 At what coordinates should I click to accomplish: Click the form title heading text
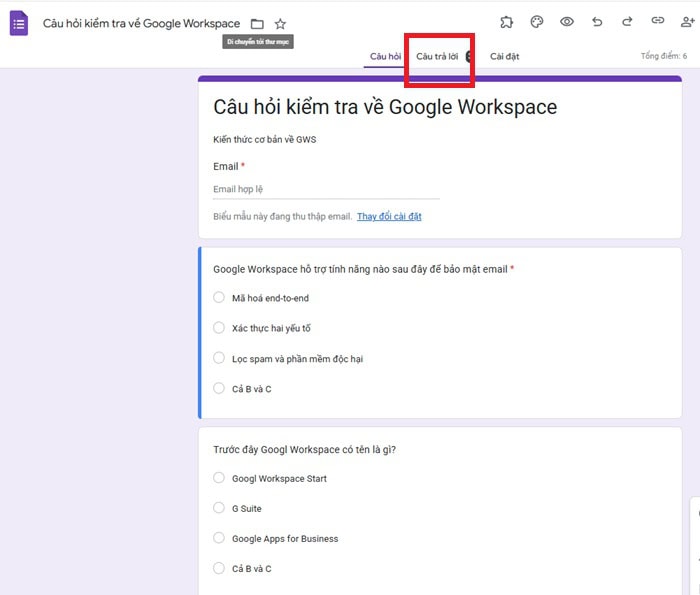pos(385,107)
